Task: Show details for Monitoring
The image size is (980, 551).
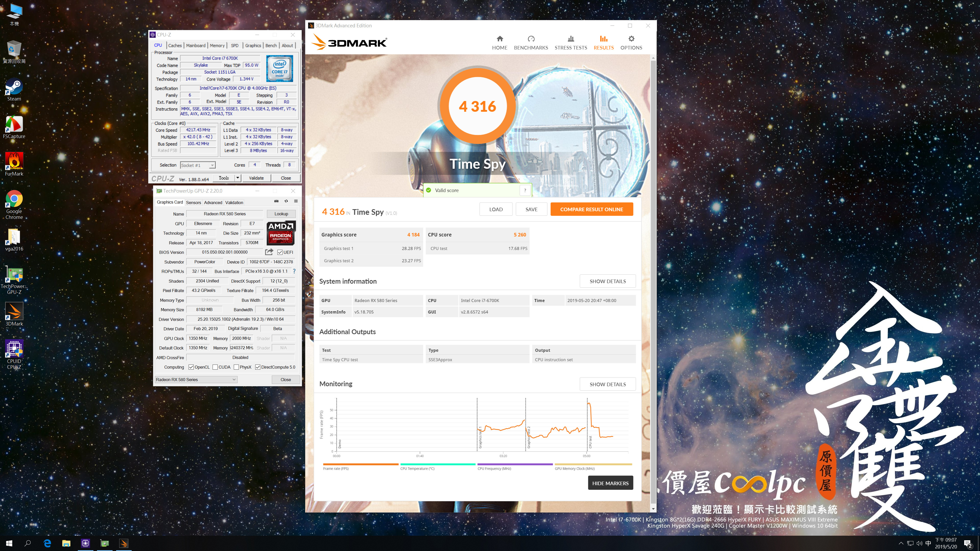Action: (x=608, y=384)
